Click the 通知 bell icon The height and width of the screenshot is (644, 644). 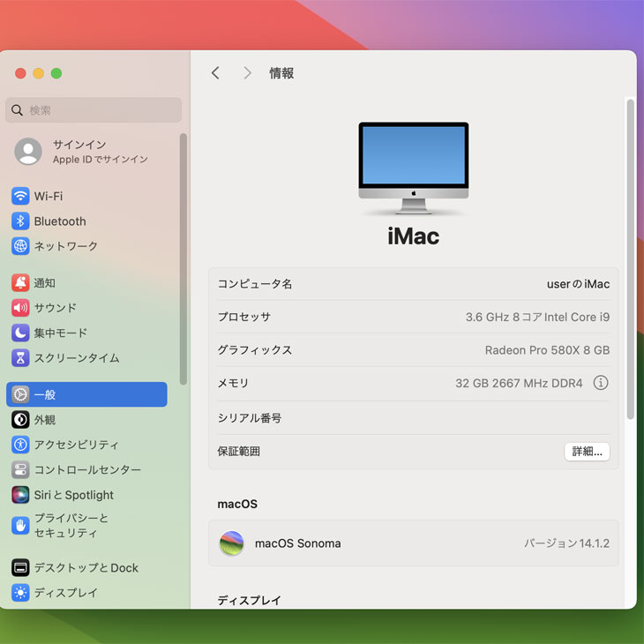click(x=20, y=283)
